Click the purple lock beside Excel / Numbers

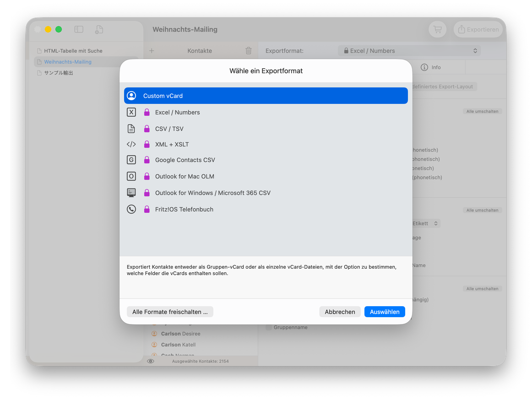[x=147, y=112]
